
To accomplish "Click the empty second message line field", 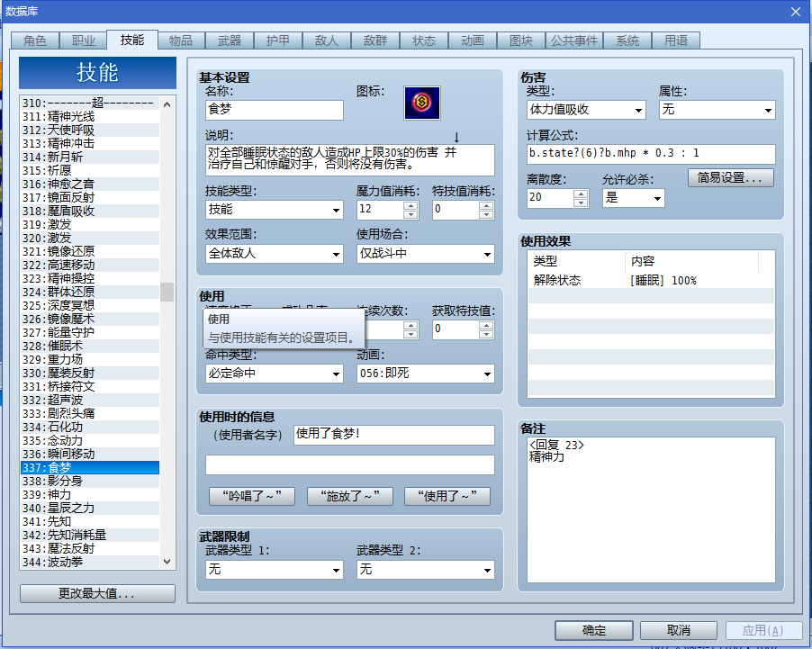I will click(x=350, y=464).
